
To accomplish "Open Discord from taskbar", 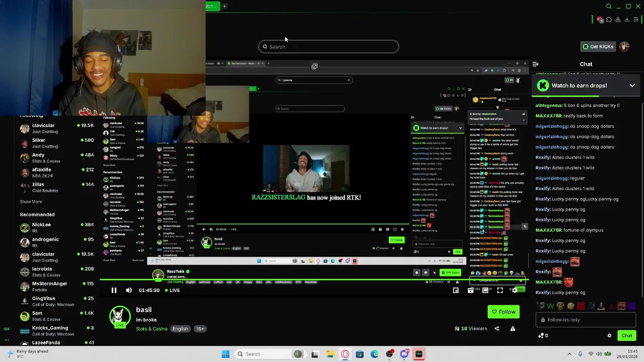I will click(x=404, y=354).
